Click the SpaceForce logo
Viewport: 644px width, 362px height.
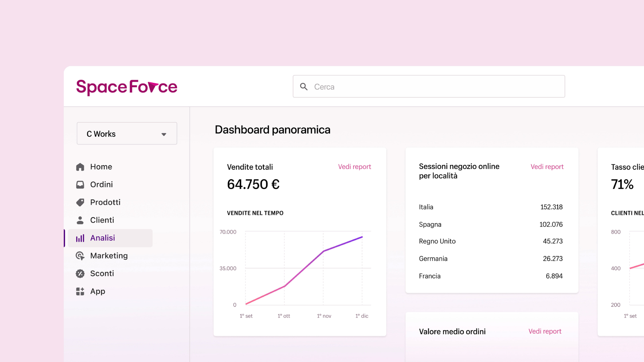pyautogui.click(x=127, y=87)
